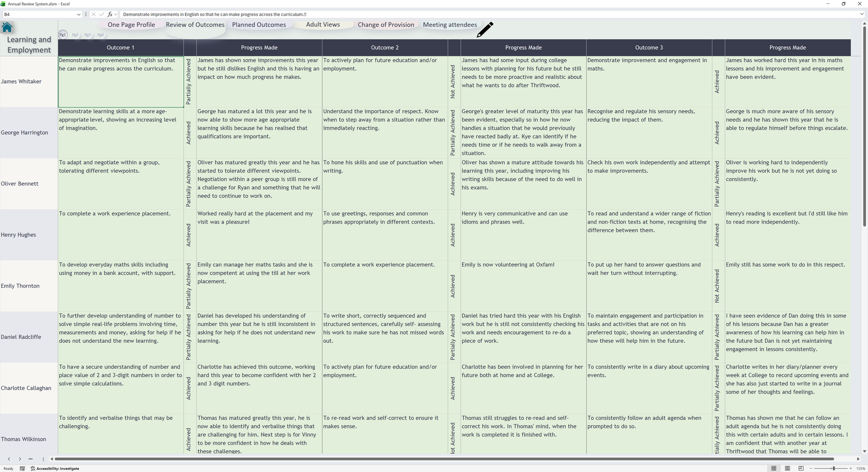
Task: Click the Home house icon
Action: tap(7, 27)
